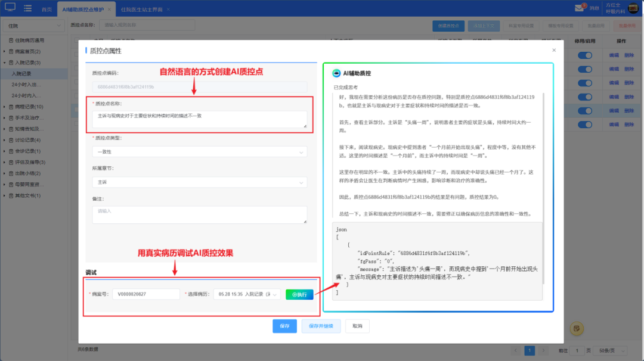This screenshot has width=644, height=361.
Task: Close the 住院医生站主界面 tab via its X
Action: click(168, 10)
